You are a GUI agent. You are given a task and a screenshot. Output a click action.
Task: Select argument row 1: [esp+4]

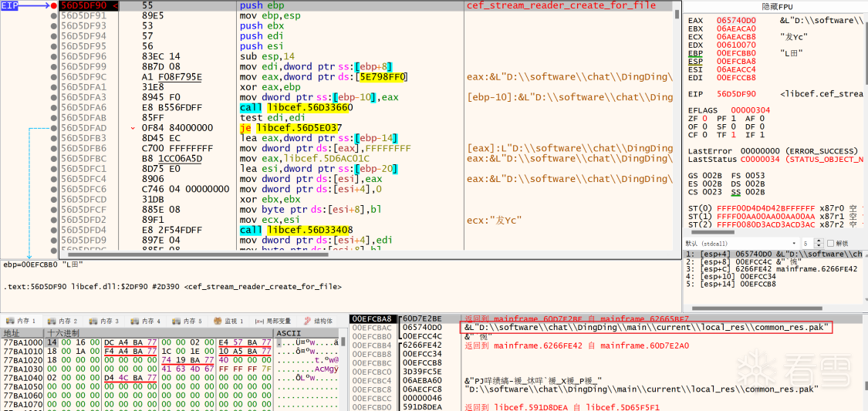pos(775,254)
